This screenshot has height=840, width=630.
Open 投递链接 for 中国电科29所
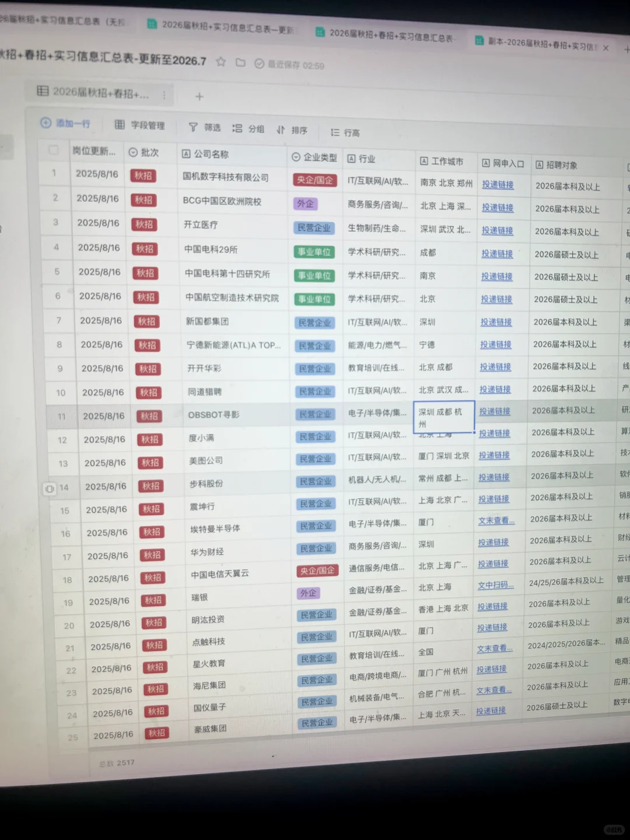point(497,253)
